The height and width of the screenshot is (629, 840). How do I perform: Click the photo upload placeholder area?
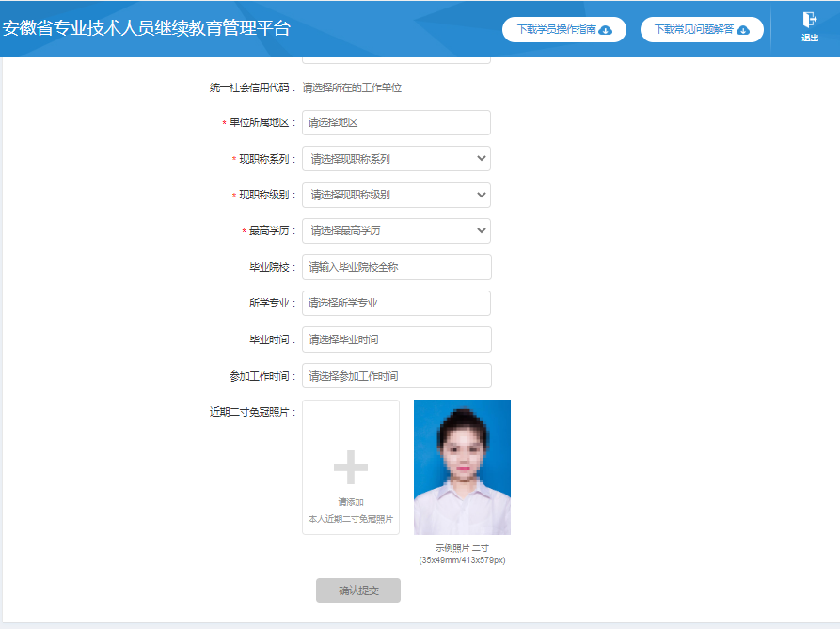(349, 467)
